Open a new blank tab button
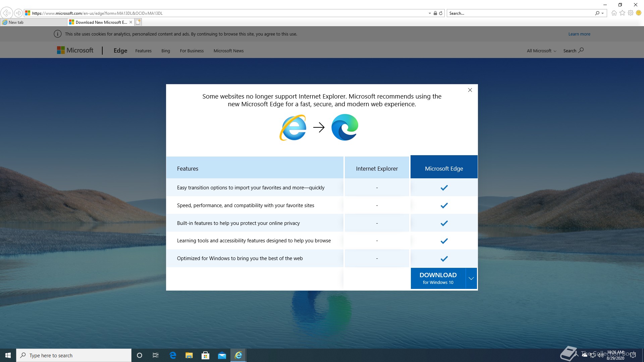The image size is (644, 362). pyautogui.click(x=138, y=22)
